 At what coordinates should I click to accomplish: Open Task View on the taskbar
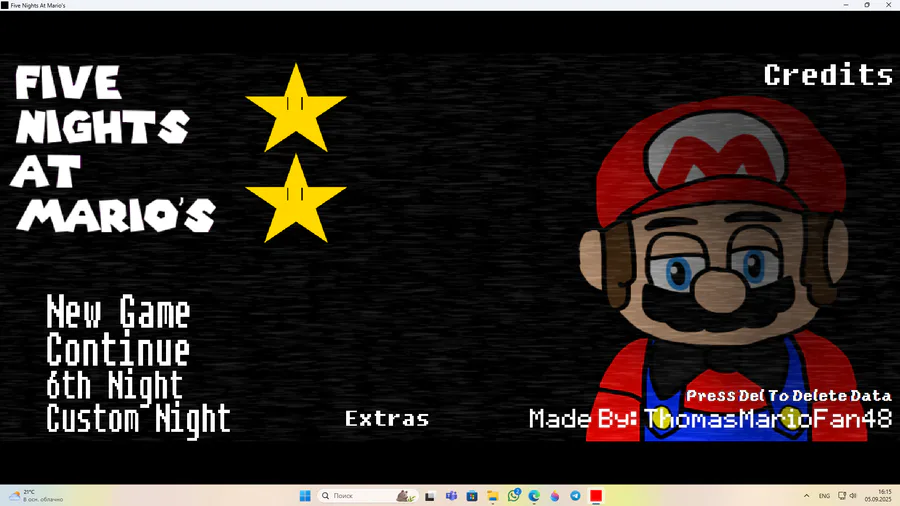[x=429, y=496]
